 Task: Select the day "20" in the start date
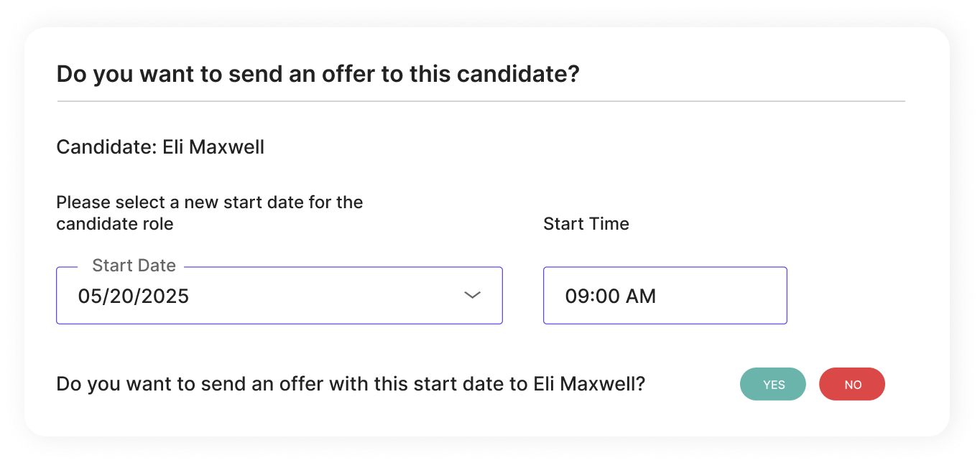coord(119,296)
